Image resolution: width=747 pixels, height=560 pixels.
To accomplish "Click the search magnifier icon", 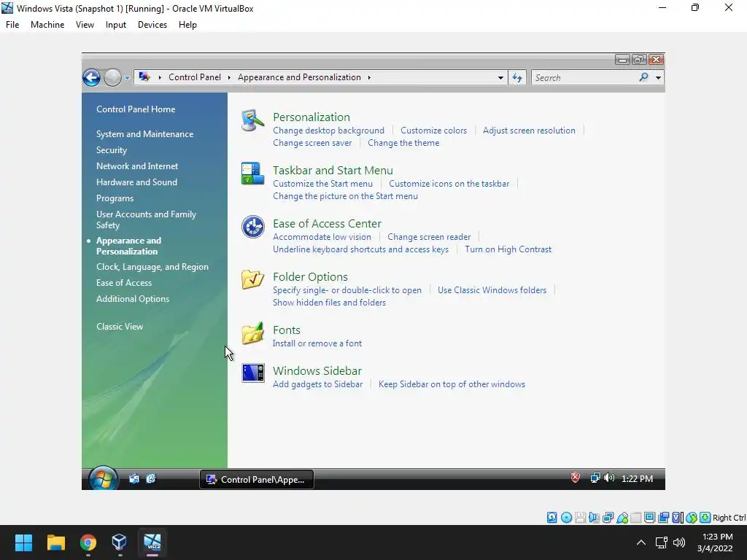I will tap(643, 77).
